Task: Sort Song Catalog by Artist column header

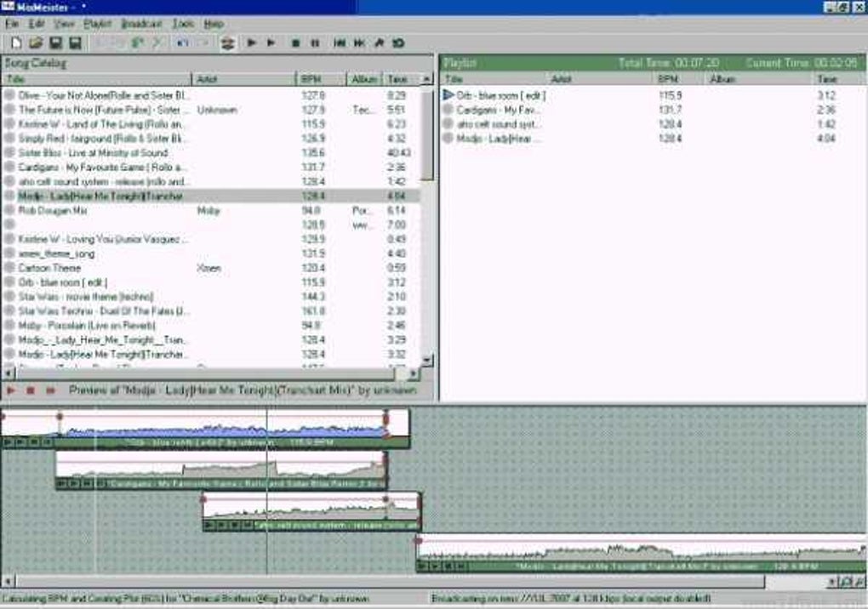Action: click(x=244, y=79)
